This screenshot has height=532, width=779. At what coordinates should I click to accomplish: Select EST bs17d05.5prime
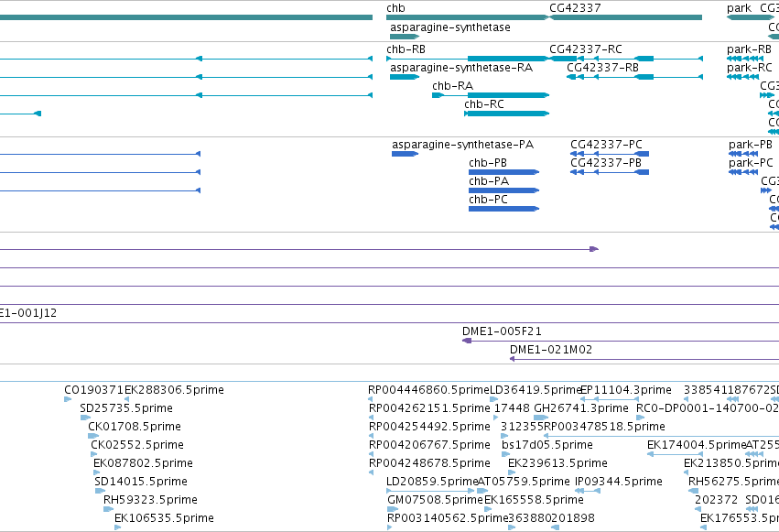[x=505, y=454]
